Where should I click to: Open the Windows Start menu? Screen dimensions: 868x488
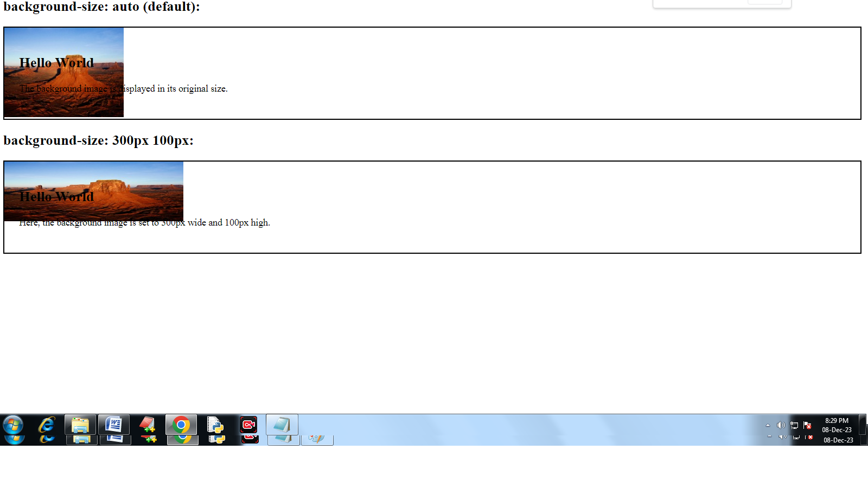click(13, 425)
